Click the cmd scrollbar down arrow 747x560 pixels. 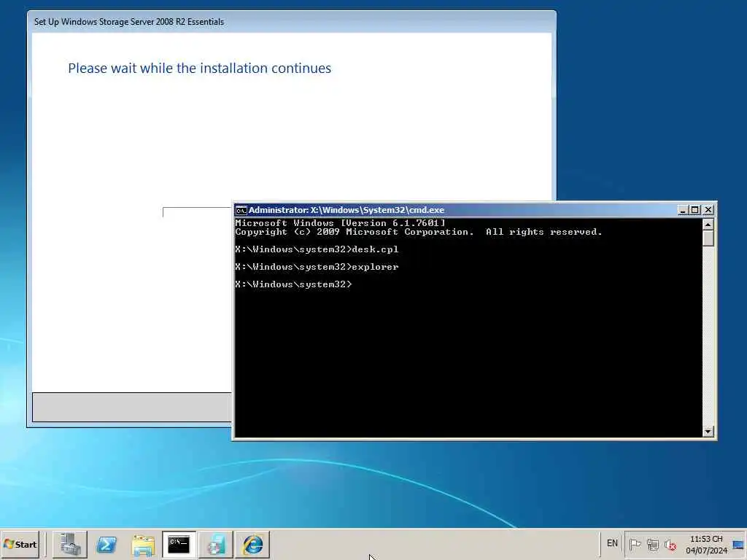(708, 432)
